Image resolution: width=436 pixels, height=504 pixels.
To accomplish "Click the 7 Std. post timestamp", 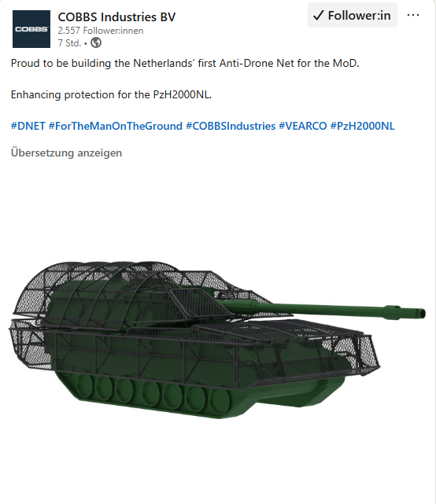I will [x=69, y=42].
